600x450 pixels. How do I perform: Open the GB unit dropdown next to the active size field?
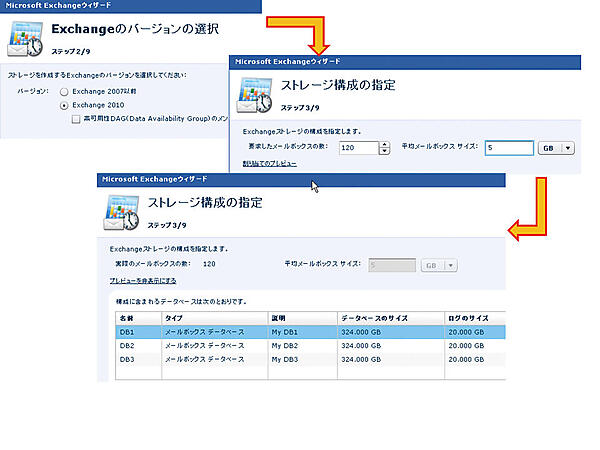[555, 148]
